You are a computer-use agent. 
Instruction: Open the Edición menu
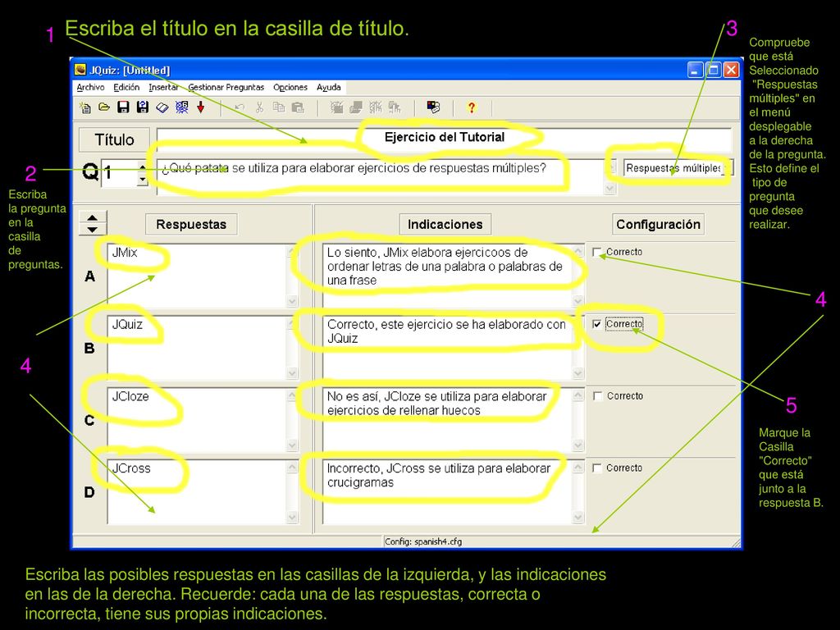(x=126, y=87)
